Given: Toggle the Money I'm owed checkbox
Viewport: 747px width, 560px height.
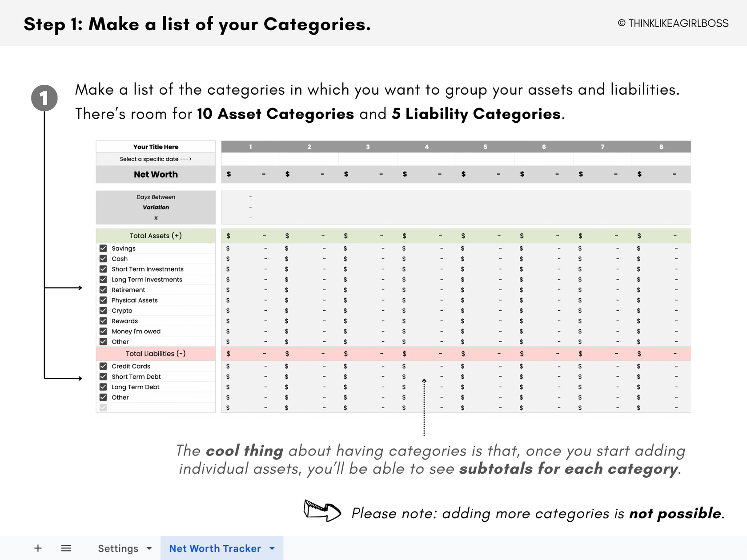Looking at the screenshot, I should point(103,332).
